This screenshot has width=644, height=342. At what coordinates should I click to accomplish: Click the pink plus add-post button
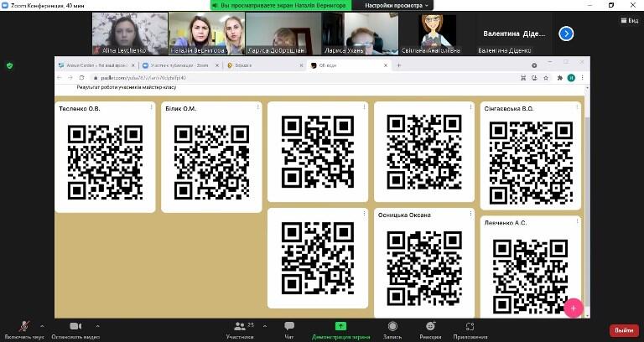click(x=574, y=308)
